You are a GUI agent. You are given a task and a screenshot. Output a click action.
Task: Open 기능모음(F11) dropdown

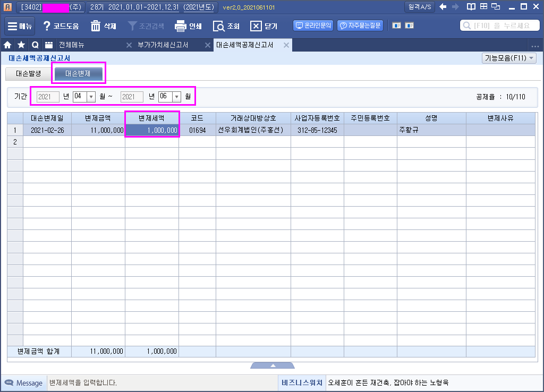pyautogui.click(x=509, y=58)
